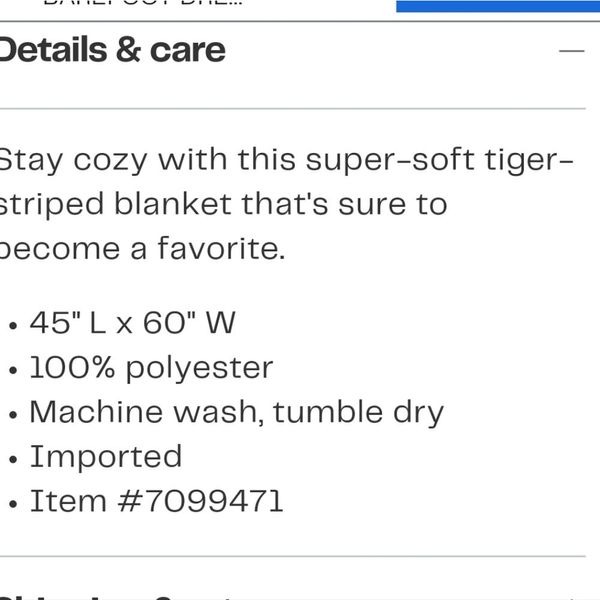Click the Machine wash, tumble dry line
Screen dimensions: 600x600
pyautogui.click(x=236, y=413)
